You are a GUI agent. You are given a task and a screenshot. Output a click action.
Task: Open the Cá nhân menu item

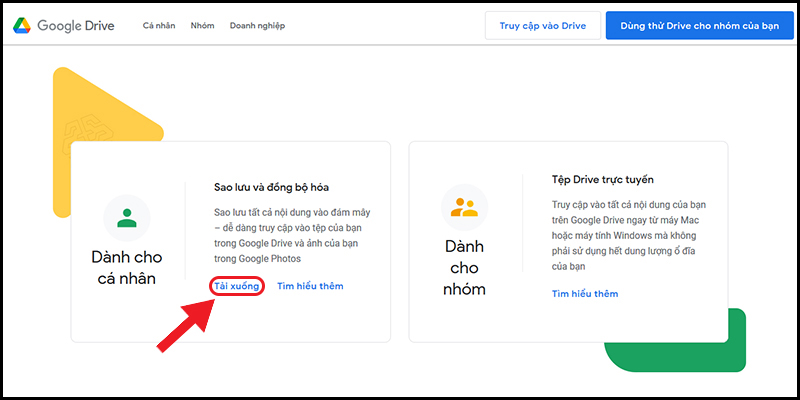(x=159, y=26)
